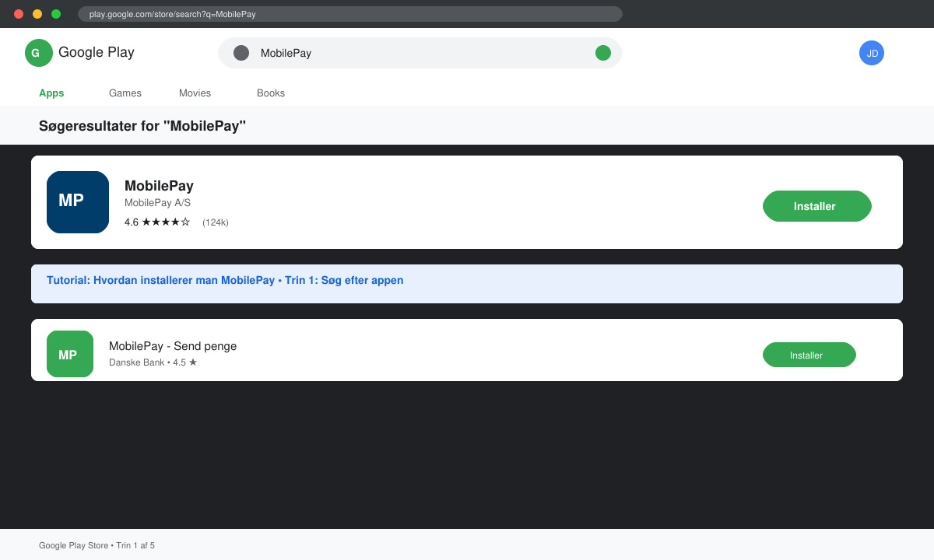934x560 pixels.
Task: Click the (124k) review count
Action: point(216,222)
